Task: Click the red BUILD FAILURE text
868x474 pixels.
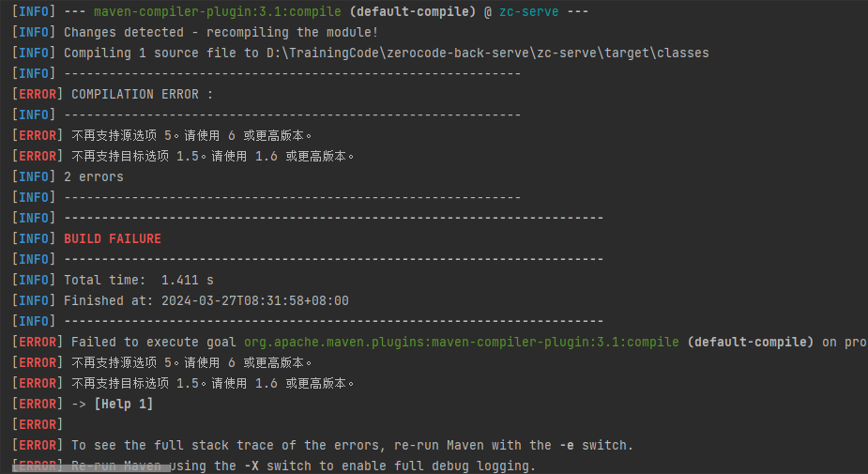Action: point(113,238)
